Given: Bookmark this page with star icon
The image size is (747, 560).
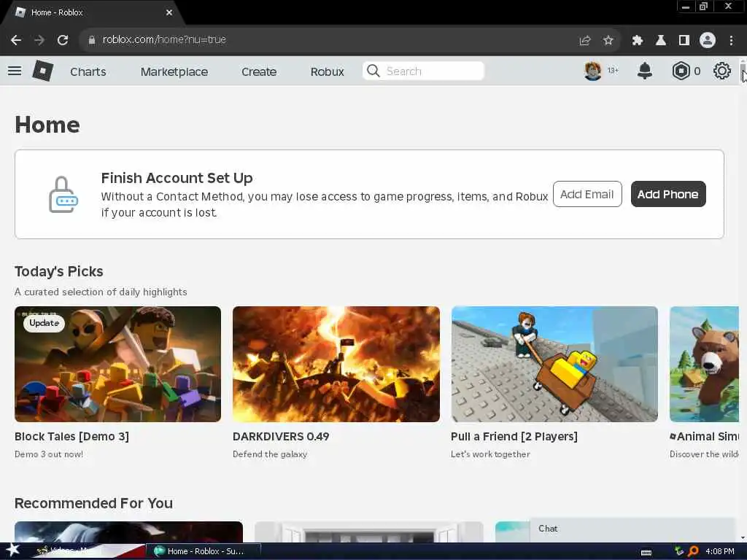Looking at the screenshot, I should pos(608,41).
